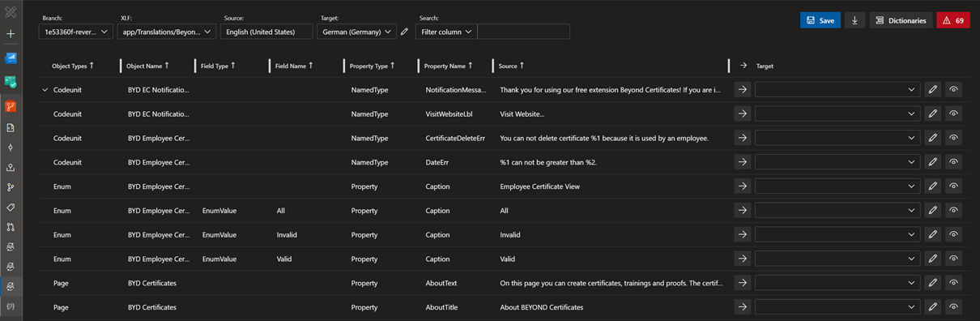
Task: Open the Filter column dropdown
Action: [445, 32]
